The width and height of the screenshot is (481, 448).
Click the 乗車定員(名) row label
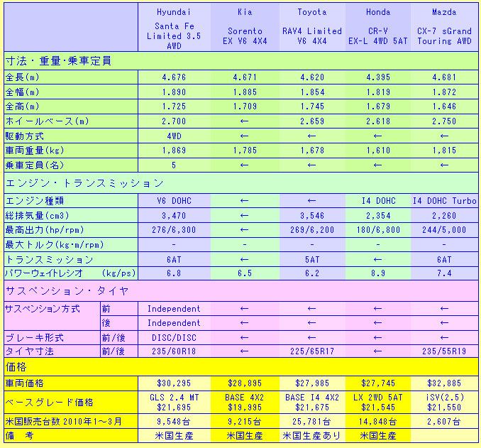(35, 165)
